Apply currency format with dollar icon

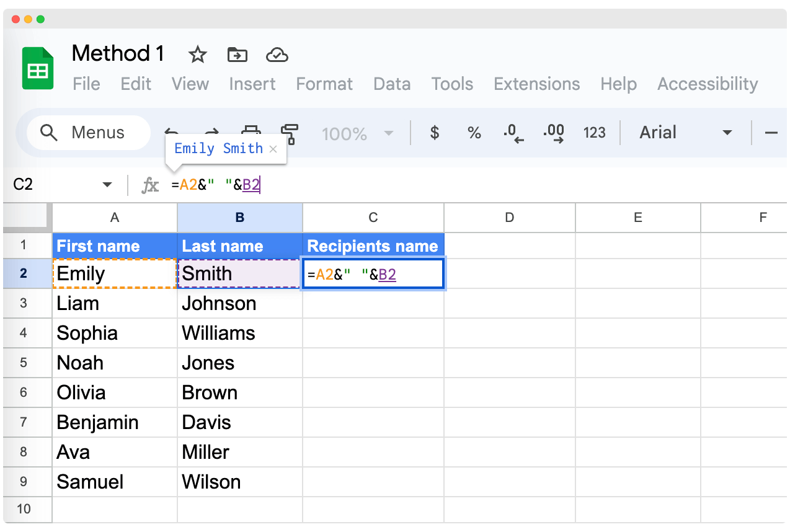435,132
